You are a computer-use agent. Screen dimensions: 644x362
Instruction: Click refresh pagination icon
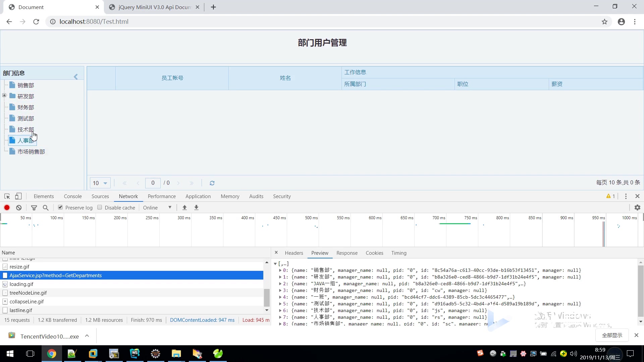(x=212, y=183)
